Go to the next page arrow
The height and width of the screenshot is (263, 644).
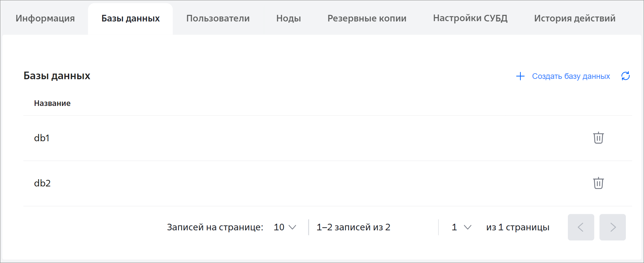tap(612, 227)
